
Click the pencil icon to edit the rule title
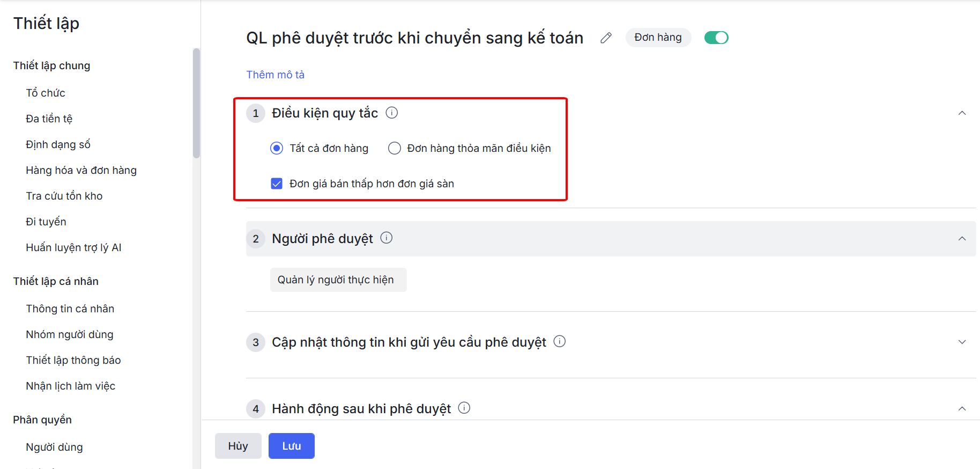click(x=606, y=38)
